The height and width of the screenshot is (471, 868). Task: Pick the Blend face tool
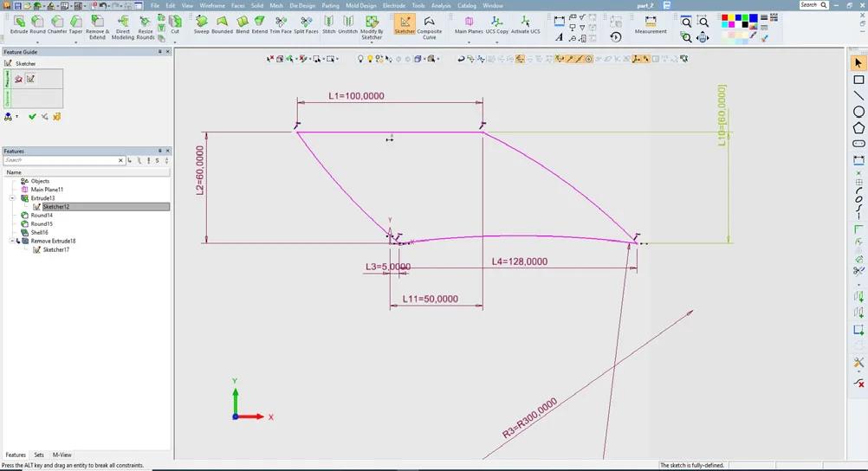(x=243, y=25)
